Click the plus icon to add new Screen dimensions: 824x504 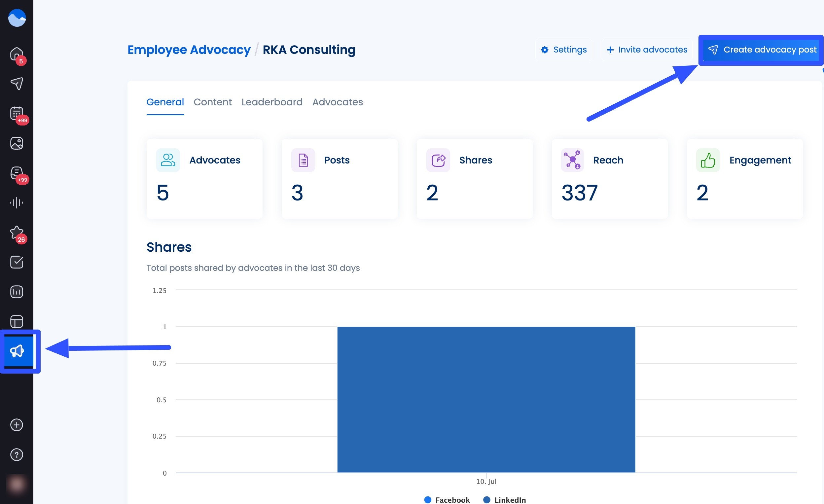[16, 425]
